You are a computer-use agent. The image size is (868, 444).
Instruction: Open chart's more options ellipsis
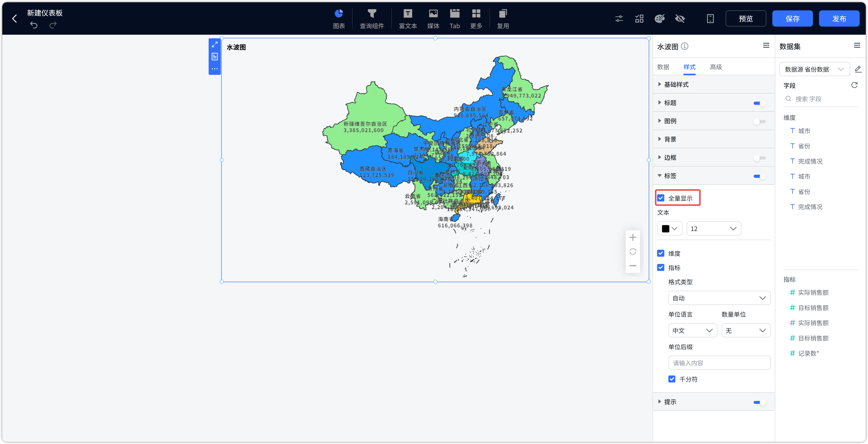click(x=215, y=69)
